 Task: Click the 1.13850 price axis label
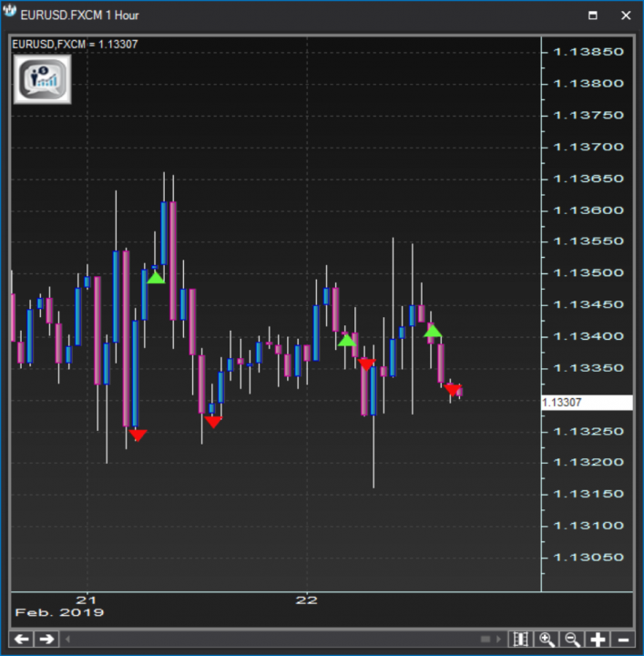tap(588, 52)
